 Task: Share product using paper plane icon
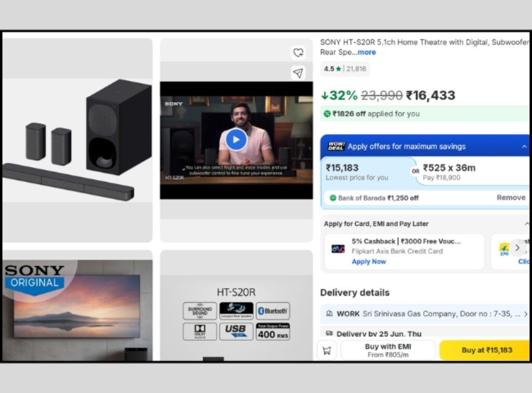coord(298,73)
